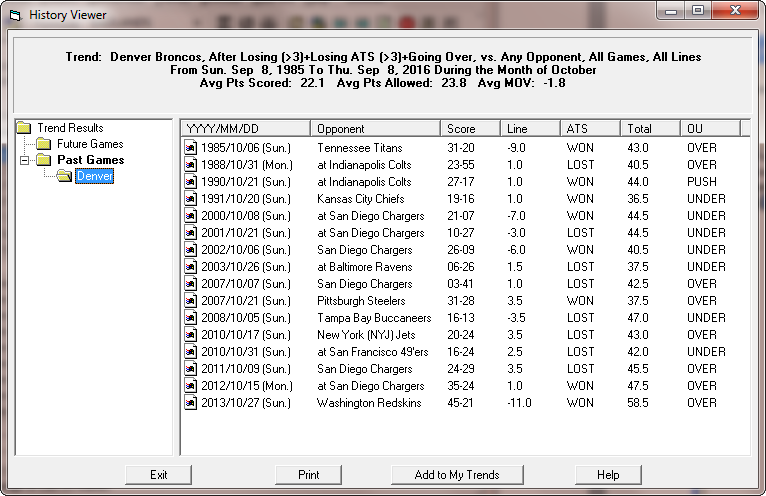Sort by Line column header
Image resolution: width=766 pixels, height=496 pixels.
[x=530, y=129]
